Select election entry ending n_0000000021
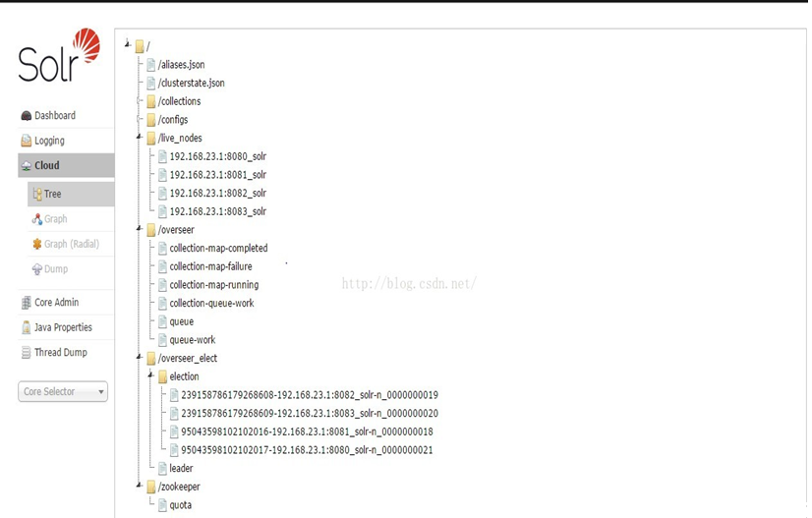 coord(307,450)
